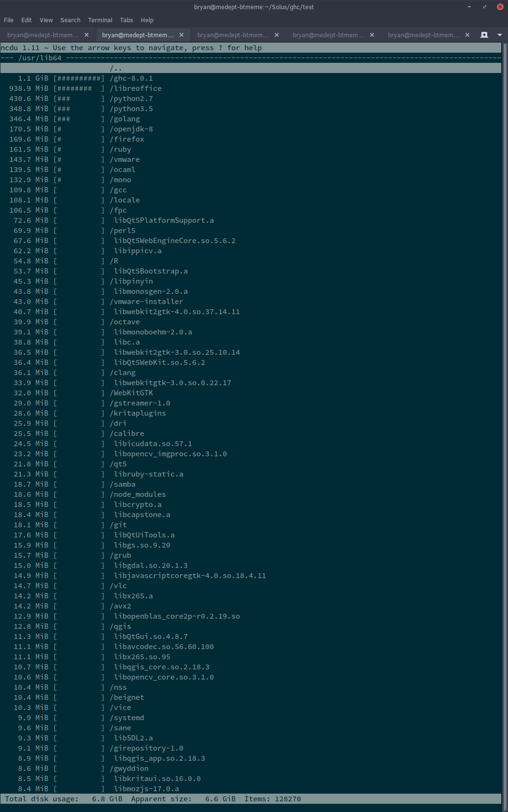Open the tab list dropdown arrow
This screenshot has width=508, height=812.
(500, 35)
